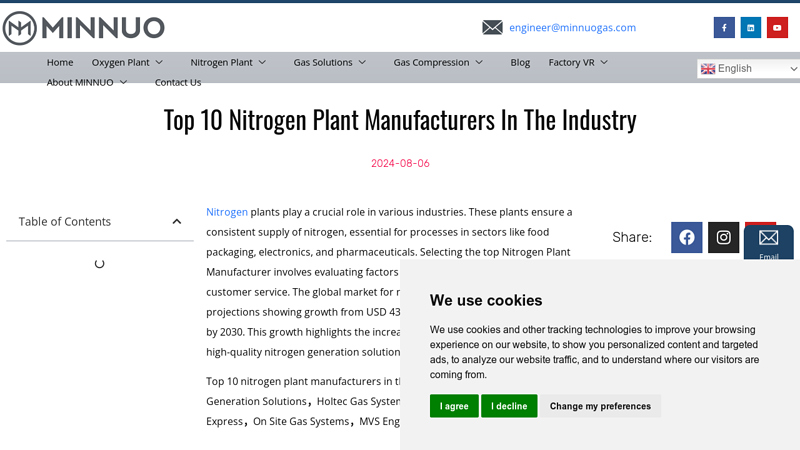
Task: Open engineer@minnuogas.com email link
Action: pos(572,28)
